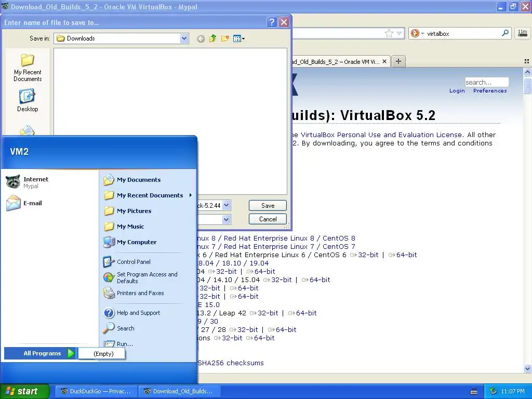Click the Save button
The height and width of the screenshot is (399, 532).
268,206
